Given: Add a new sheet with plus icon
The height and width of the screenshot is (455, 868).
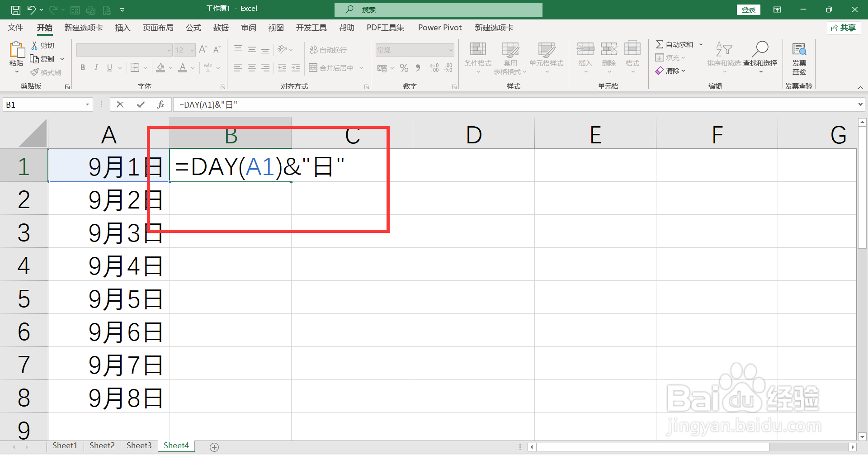Looking at the screenshot, I should coord(214,447).
